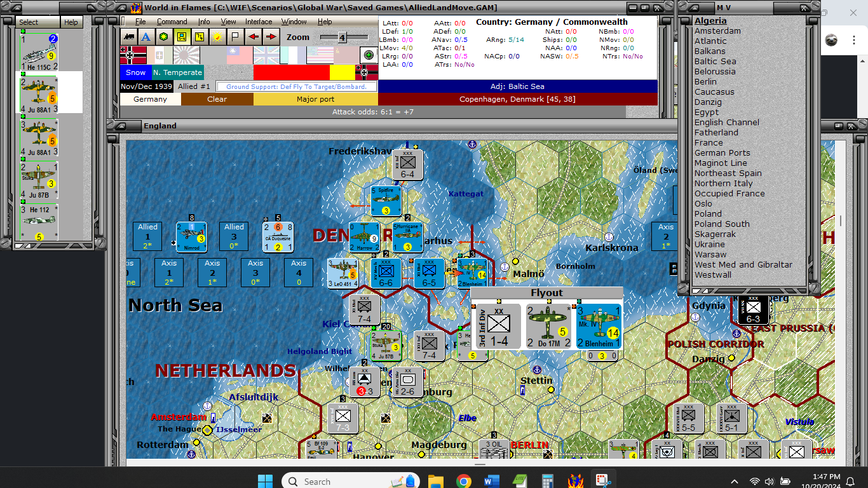Screen dimensions: 868x488
Task: Click the Allied 1 sea box section
Action: tap(148, 236)
